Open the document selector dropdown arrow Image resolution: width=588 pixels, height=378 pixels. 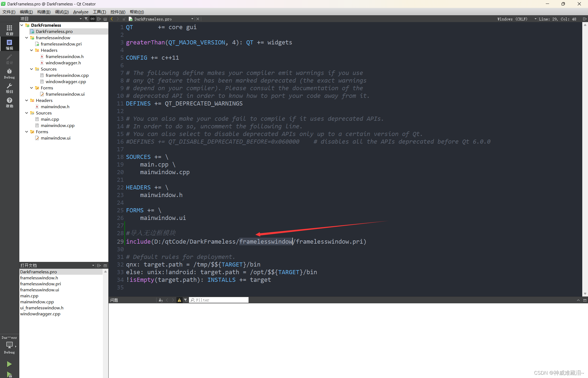192,19
